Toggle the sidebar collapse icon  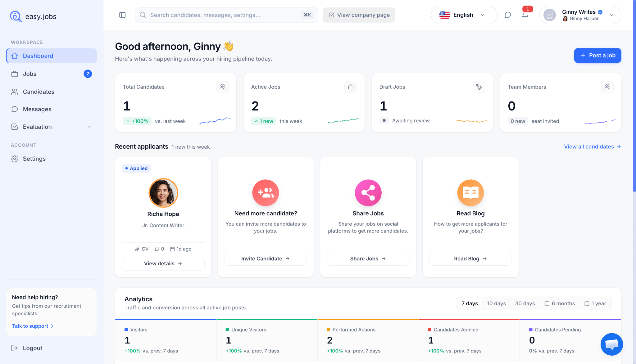point(122,15)
